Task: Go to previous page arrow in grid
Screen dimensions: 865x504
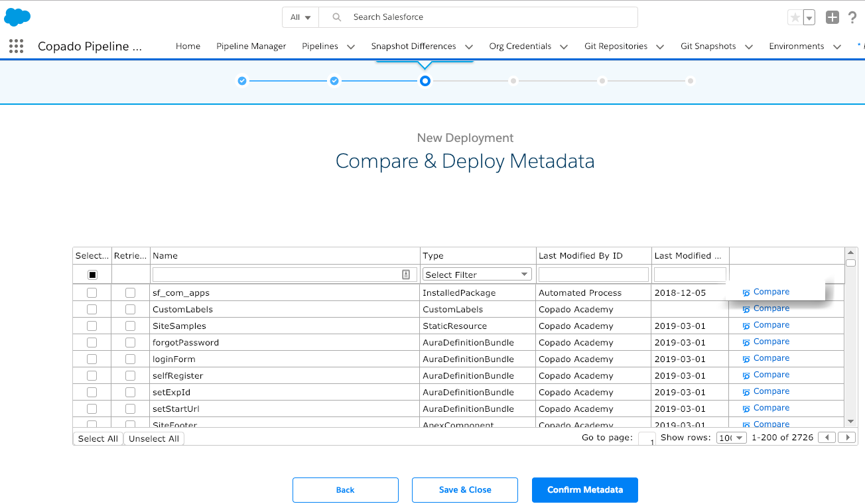Action: pyautogui.click(x=827, y=438)
